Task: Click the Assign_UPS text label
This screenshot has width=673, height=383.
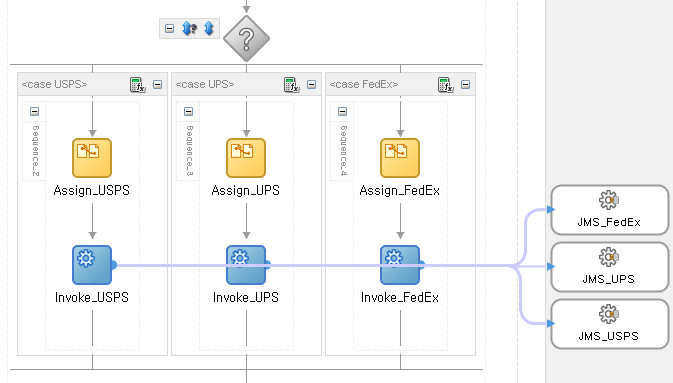Action: [x=246, y=191]
